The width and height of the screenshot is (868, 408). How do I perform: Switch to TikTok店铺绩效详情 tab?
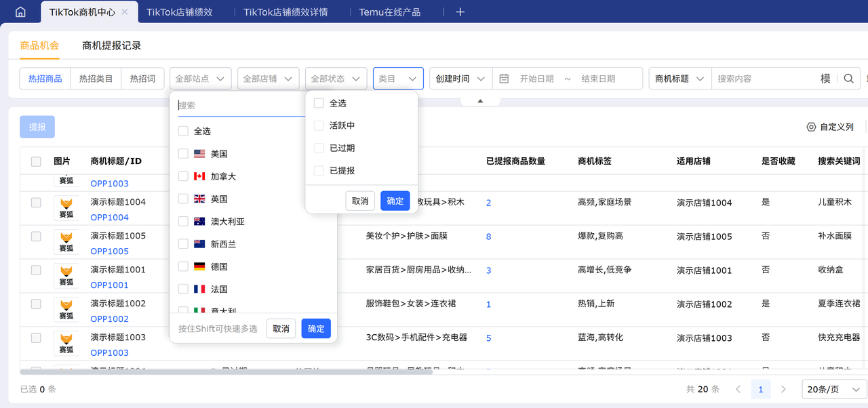(x=285, y=12)
